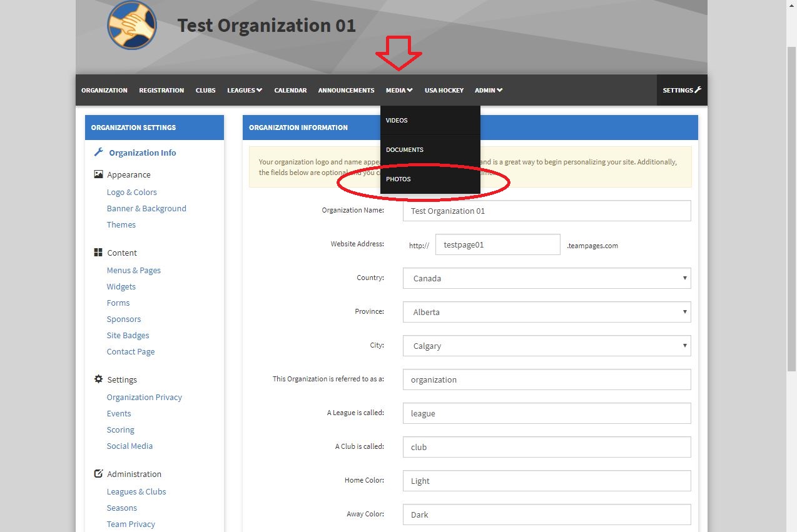This screenshot has width=797, height=532.
Task: Open Logo & Colors settings
Action: point(132,192)
